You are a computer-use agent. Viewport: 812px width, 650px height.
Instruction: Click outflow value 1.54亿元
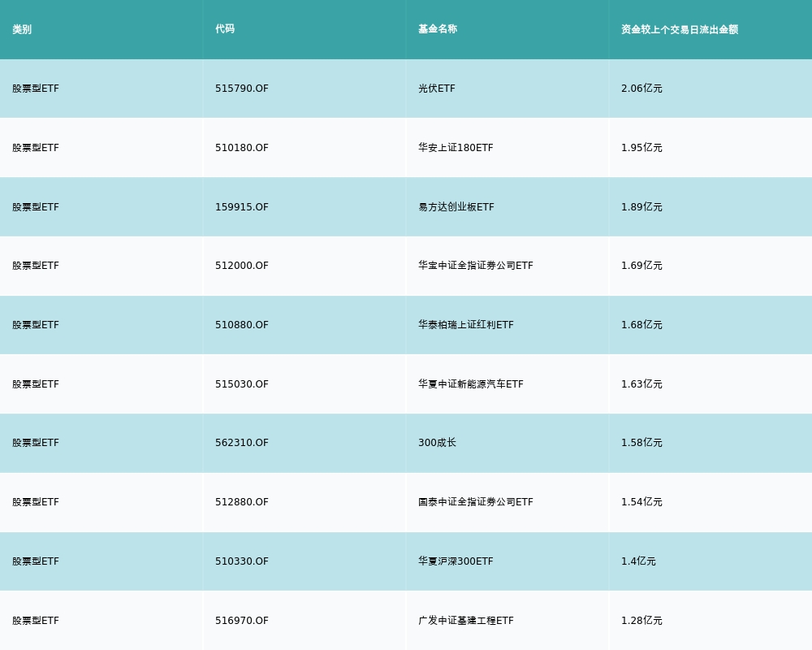[x=641, y=502]
